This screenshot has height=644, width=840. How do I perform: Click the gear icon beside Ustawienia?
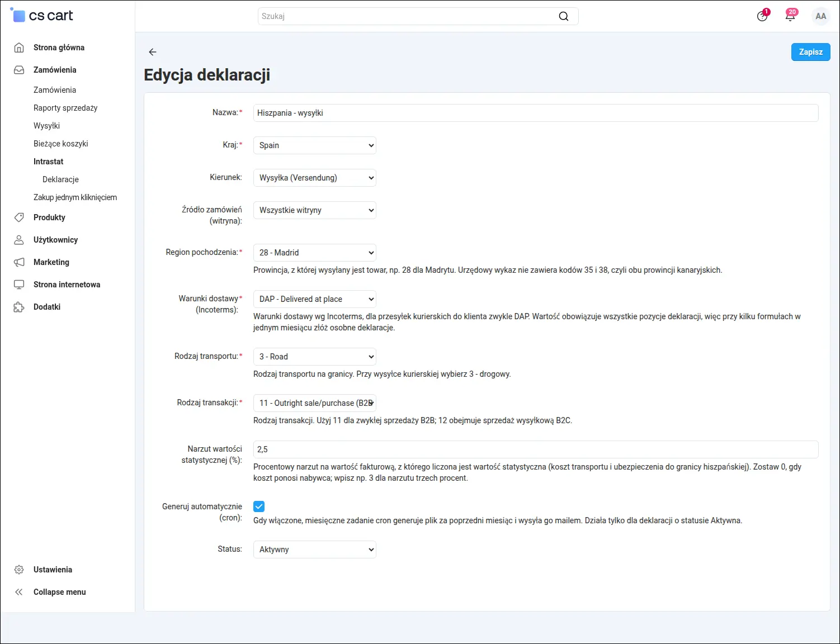[x=19, y=570]
